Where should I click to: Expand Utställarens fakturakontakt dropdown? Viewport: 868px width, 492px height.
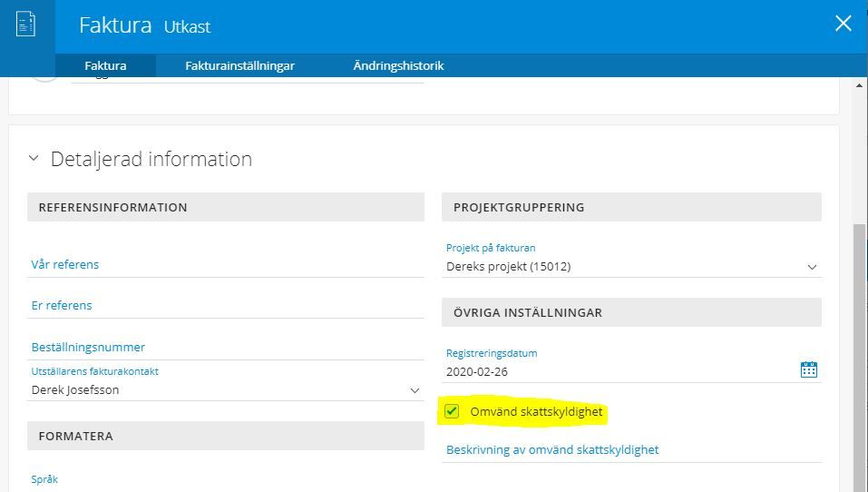(414, 390)
